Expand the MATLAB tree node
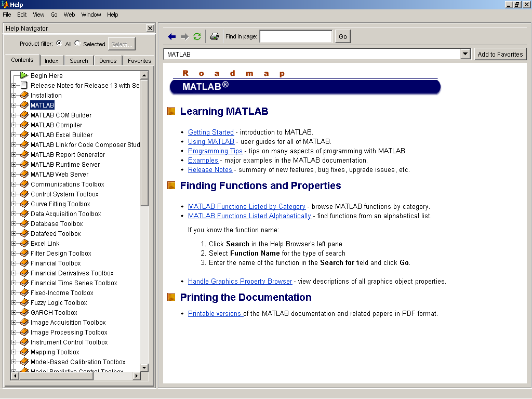The image size is (532, 399). pos(14,105)
